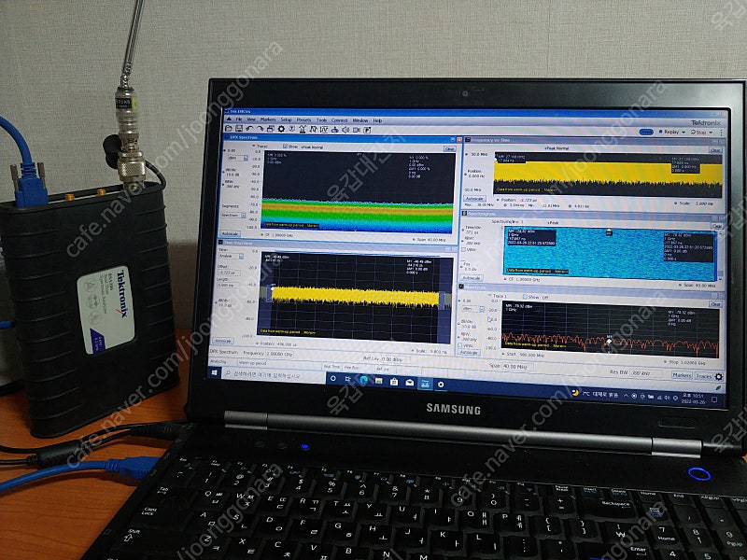
Task: Toggle the Show checkbox in DPX Spectrum
Action: 284,146
